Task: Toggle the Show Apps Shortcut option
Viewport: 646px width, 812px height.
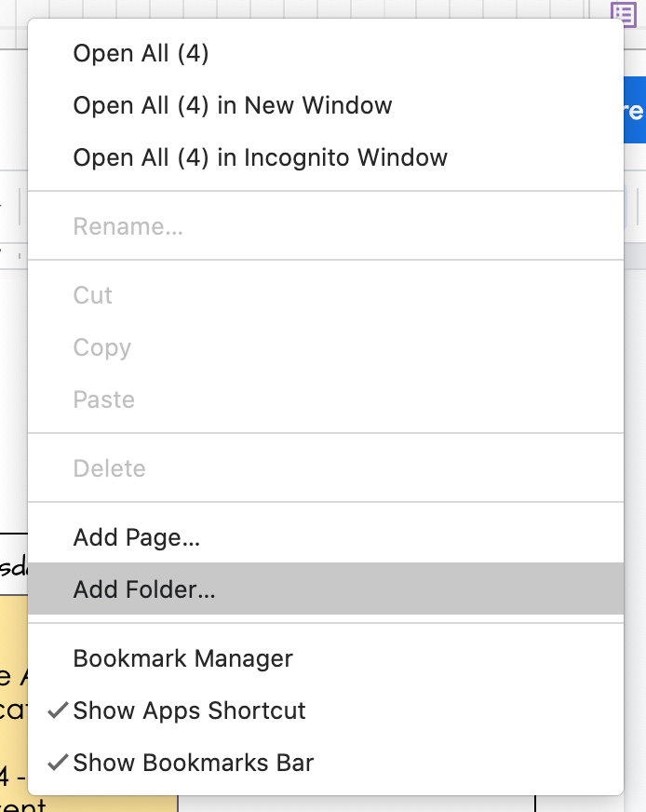Action: (x=189, y=710)
